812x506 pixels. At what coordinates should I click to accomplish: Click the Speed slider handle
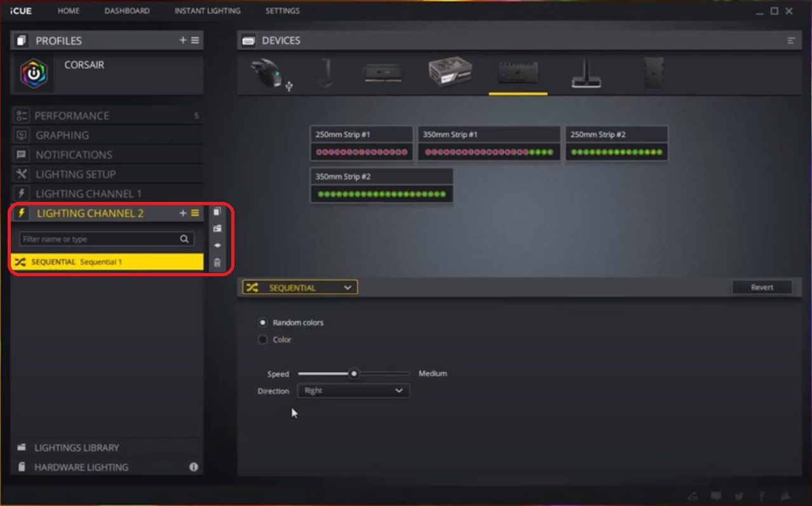[354, 374]
